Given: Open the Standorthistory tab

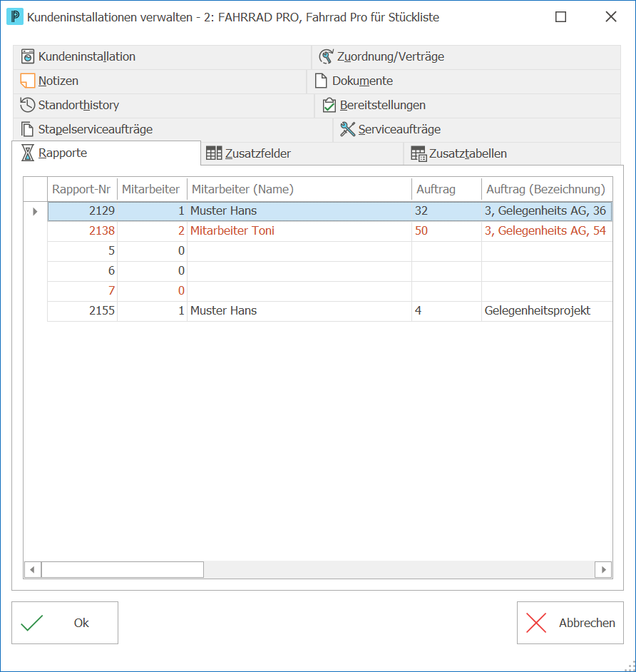Looking at the screenshot, I should 163,106.
